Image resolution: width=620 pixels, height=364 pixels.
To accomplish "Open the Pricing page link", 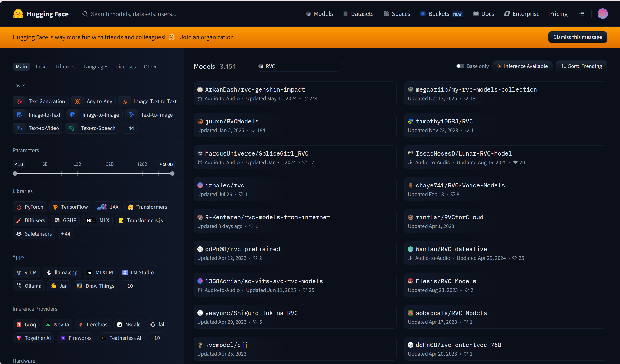I will (x=558, y=14).
